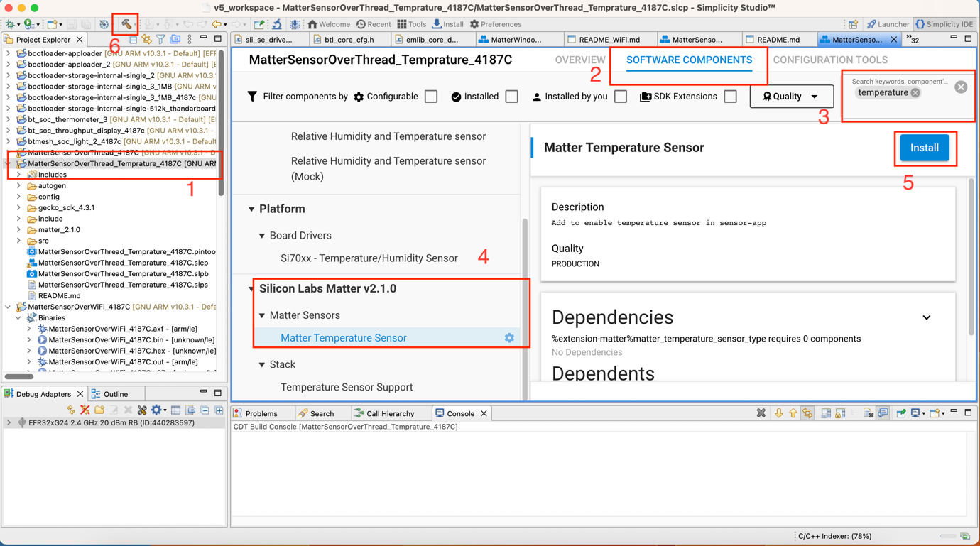Image resolution: width=980 pixels, height=546 pixels.
Task: Check the SDK Extensions filter checkbox
Action: pos(730,97)
